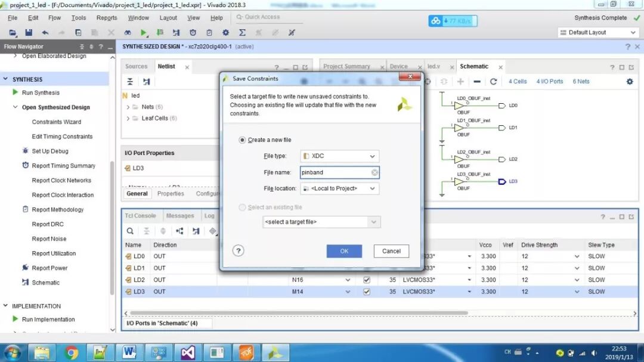The width and height of the screenshot is (644, 362).
Task: Open the LD3 Drive Strength dropdown
Action: point(577,292)
